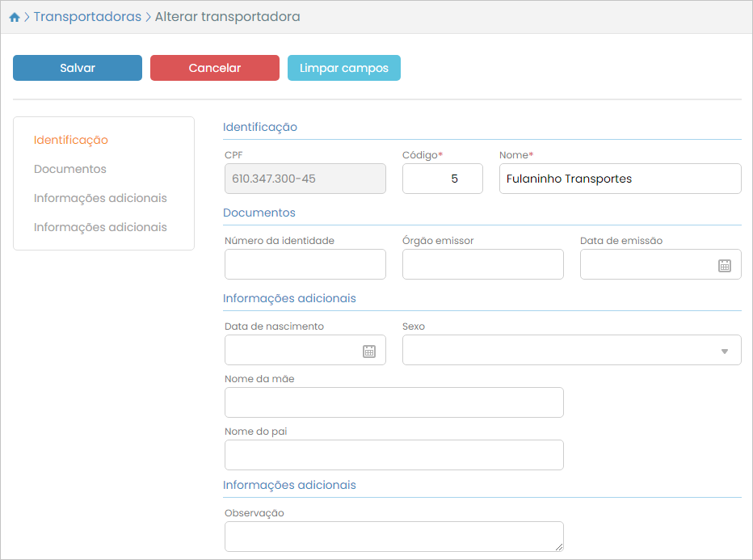Select Identificação in the side menu
The height and width of the screenshot is (560, 753).
[x=71, y=140]
